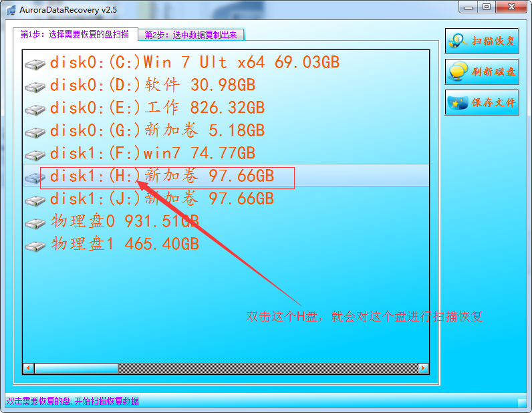Select 物理盘1 465.40GB entry

125,244
